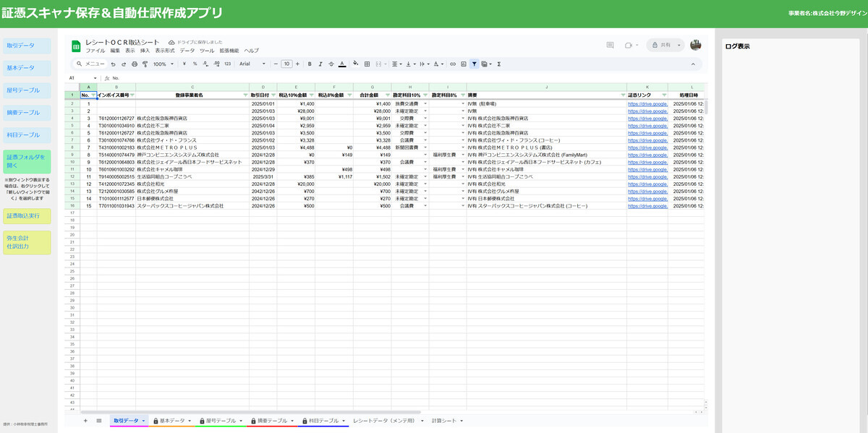Open text wrapping options

tap(424, 64)
